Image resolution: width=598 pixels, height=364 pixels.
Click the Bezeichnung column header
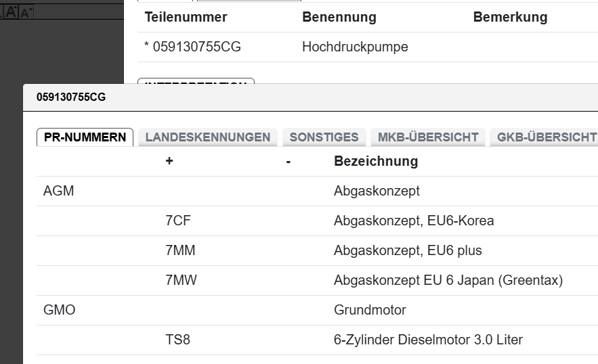[376, 162]
